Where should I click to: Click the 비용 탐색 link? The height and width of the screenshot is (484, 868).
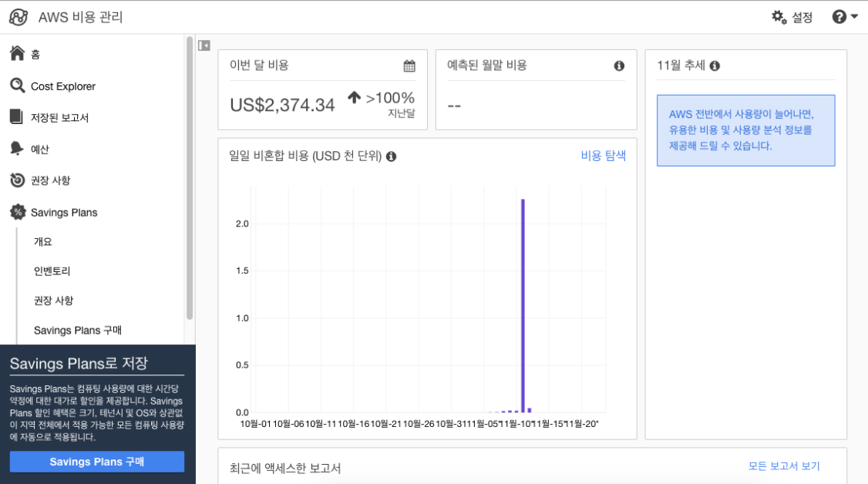coord(604,156)
